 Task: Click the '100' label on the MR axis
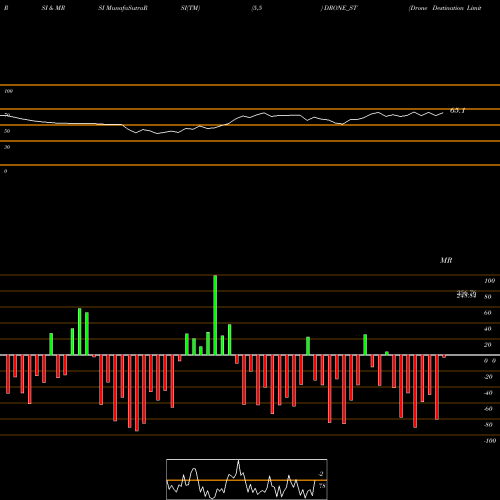click(x=489, y=281)
